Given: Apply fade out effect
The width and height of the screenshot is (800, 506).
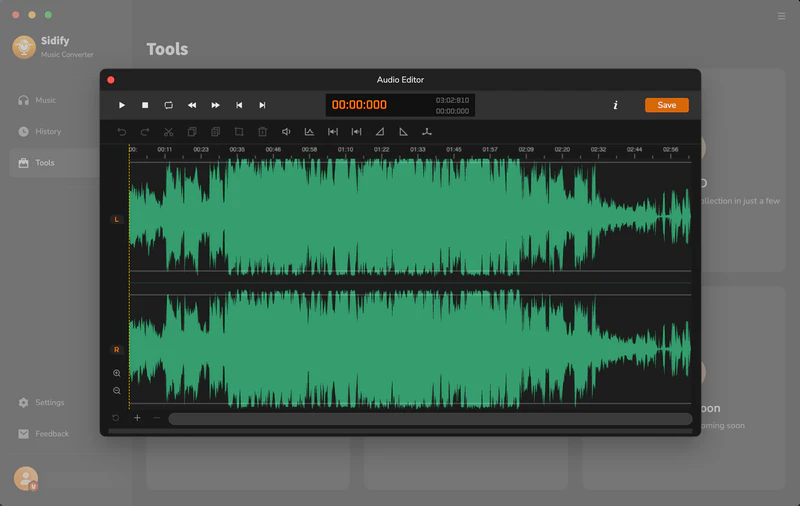Looking at the screenshot, I should pos(403,132).
